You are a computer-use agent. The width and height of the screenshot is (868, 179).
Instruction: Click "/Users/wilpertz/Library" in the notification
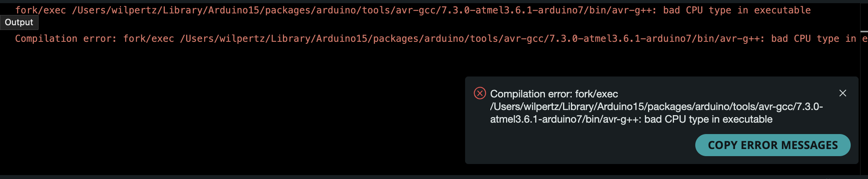click(x=543, y=106)
